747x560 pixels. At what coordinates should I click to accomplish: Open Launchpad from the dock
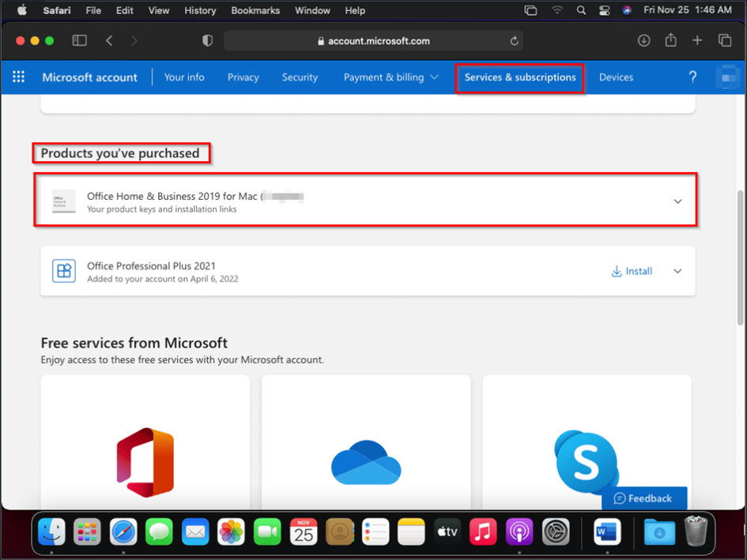pyautogui.click(x=87, y=532)
